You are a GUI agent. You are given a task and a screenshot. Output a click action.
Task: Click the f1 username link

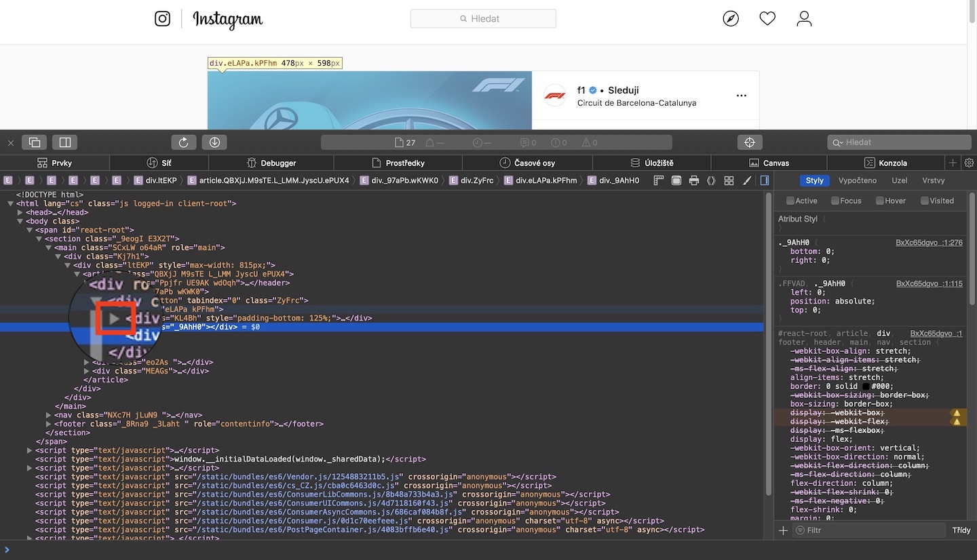pos(581,90)
